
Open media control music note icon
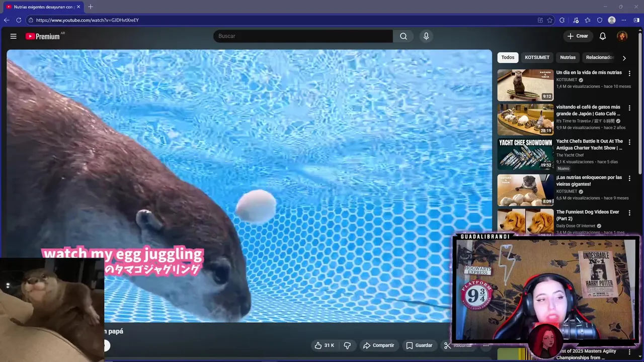[x=576, y=20]
